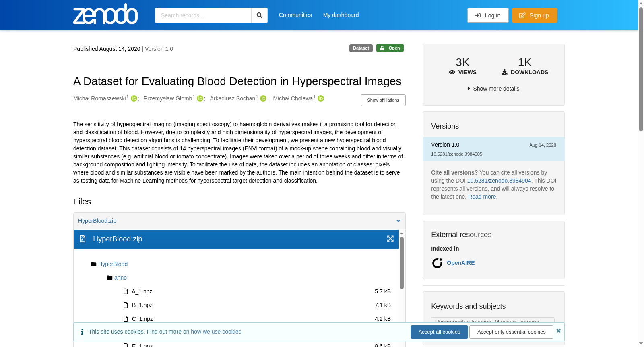Click the HyperBlood.zip accordion title link
Image resolution: width=644 pixels, height=347 pixels.
(97, 221)
